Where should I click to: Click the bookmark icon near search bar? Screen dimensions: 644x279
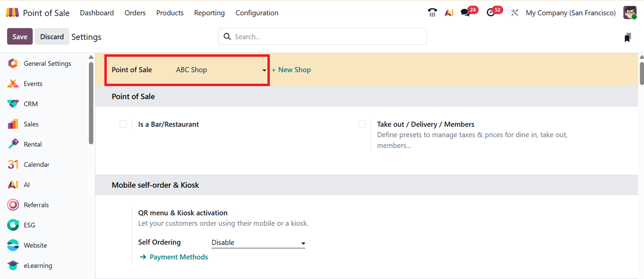[627, 38]
